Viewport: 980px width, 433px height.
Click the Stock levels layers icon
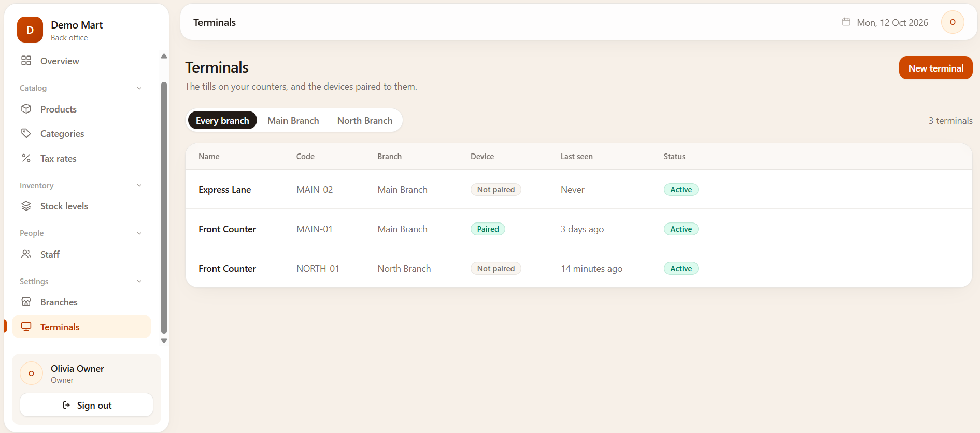pos(26,206)
